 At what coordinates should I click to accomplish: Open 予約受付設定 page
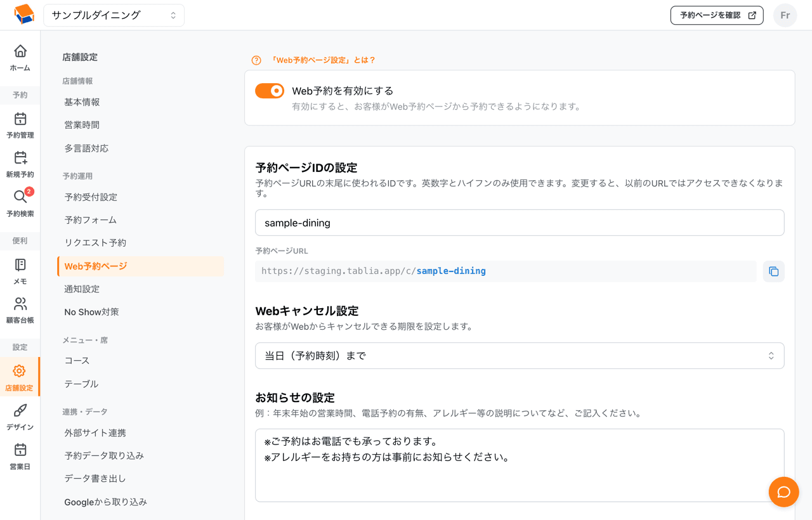tap(91, 197)
